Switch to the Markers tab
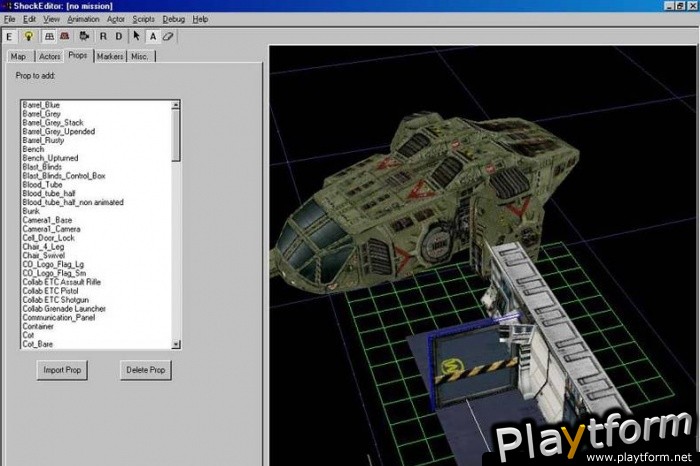The height and width of the screenshot is (466, 700). pyautogui.click(x=110, y=56)
